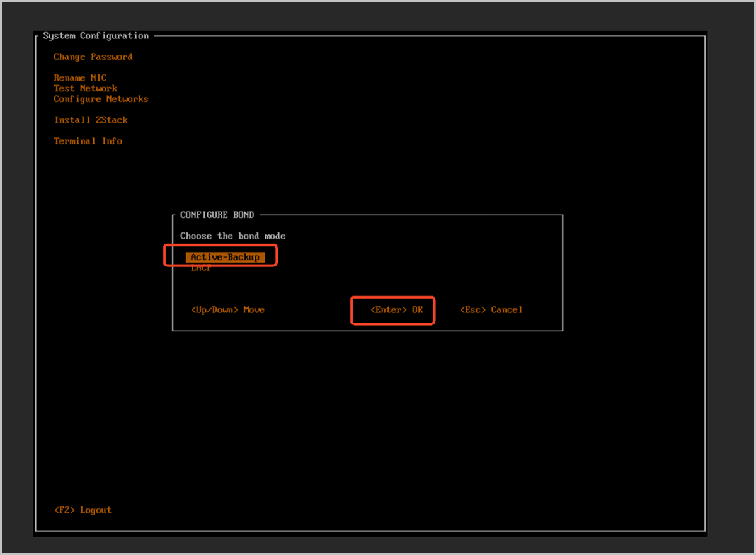
Task: Click the <F2> Logout option
Action: (83, 510)
